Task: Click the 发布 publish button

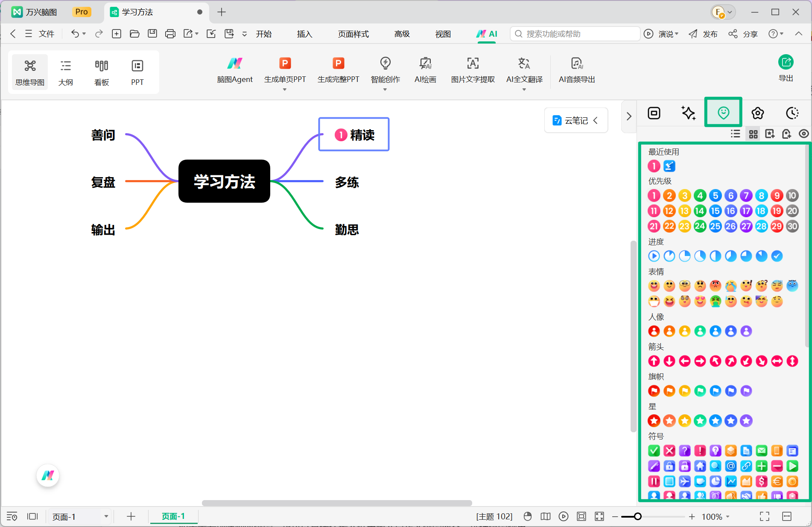Action: point(703,34)
